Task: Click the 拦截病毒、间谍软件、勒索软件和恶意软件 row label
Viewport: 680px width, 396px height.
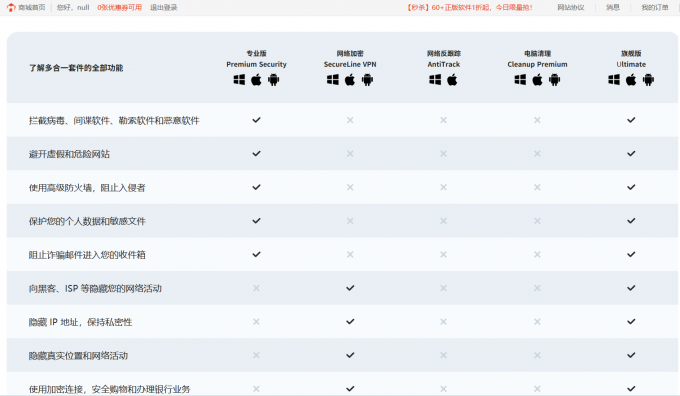Action: coord(114,121)
